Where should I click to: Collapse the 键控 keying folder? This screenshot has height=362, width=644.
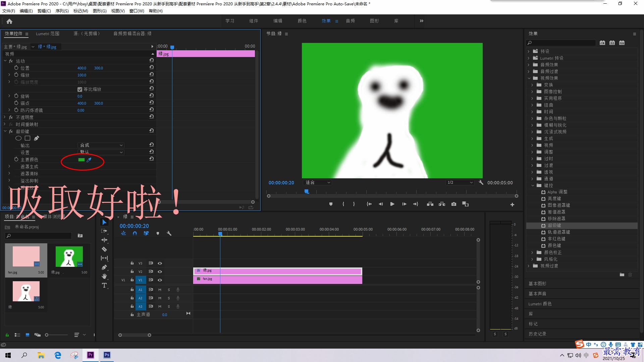coord(532,185)
